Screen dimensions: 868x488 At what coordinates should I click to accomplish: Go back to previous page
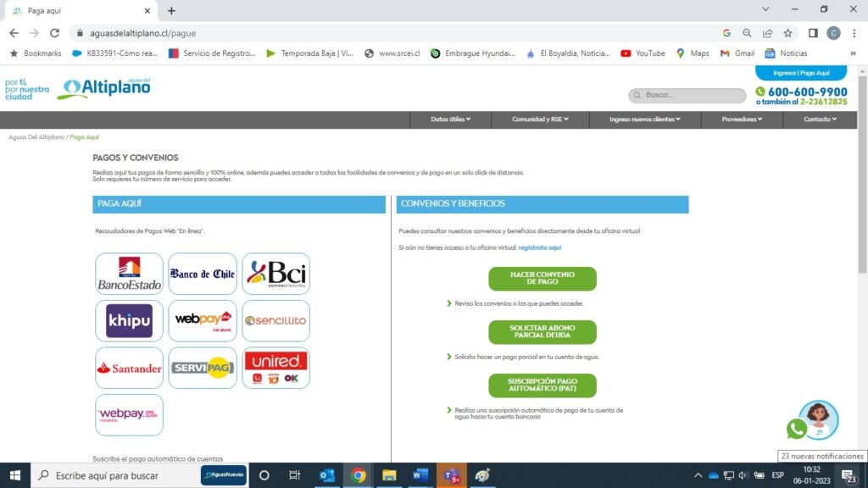coord(14,33)
